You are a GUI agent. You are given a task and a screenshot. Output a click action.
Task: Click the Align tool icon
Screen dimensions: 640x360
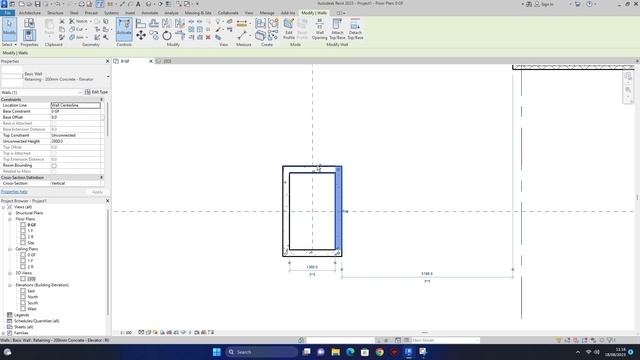tap(141, 23)
